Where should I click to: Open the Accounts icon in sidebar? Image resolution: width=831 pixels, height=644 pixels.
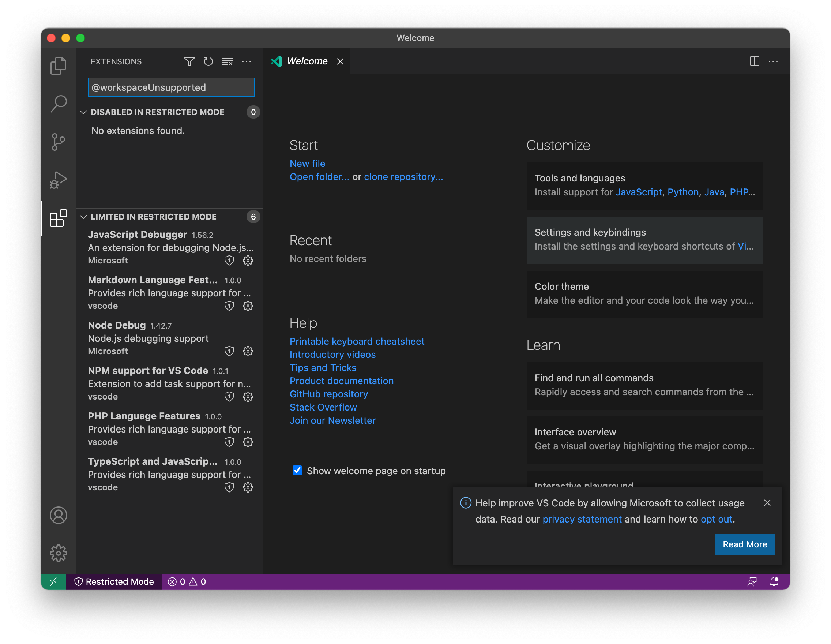[x=59, y=516]
